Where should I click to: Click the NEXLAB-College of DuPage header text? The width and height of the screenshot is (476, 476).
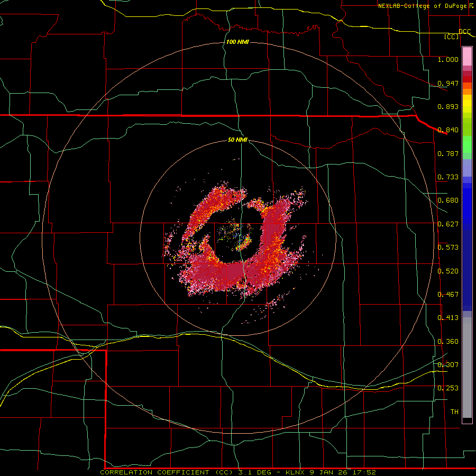click(x=423, y=6)
